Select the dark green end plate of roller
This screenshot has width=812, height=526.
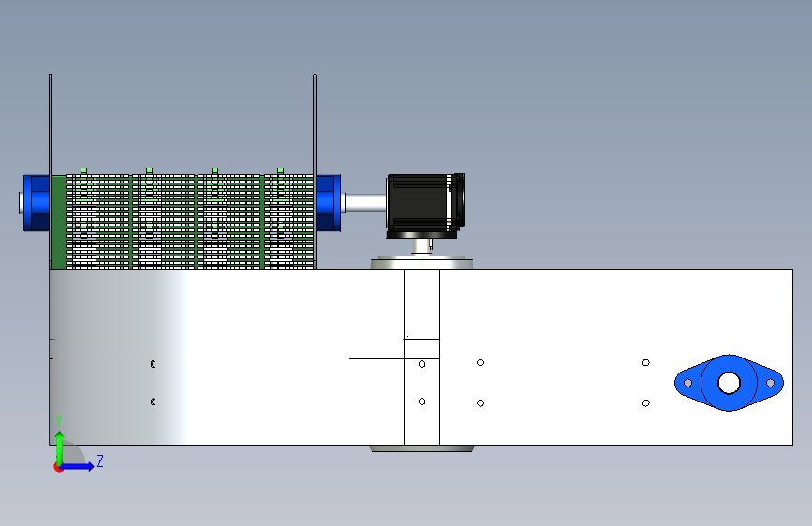tap(58, 222)
